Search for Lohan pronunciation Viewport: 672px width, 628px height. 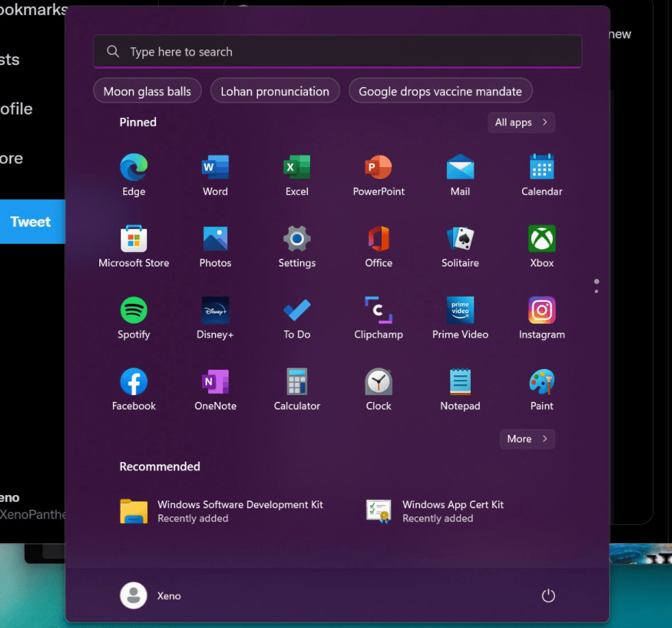(274, 90)
